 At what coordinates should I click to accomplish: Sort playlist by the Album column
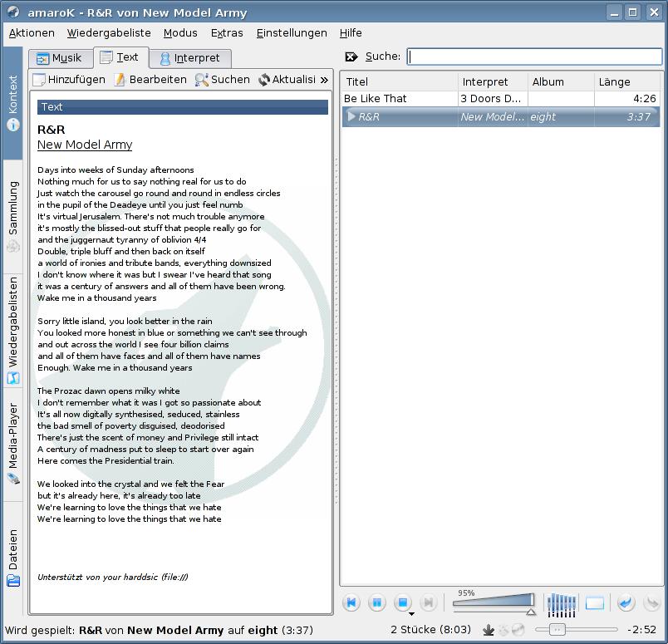[x=561, y=81]
